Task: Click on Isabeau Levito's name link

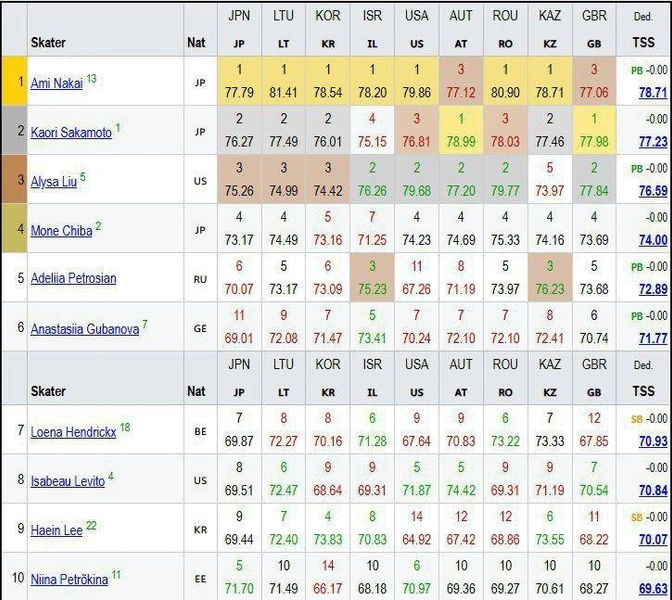Action: [67, 480]
